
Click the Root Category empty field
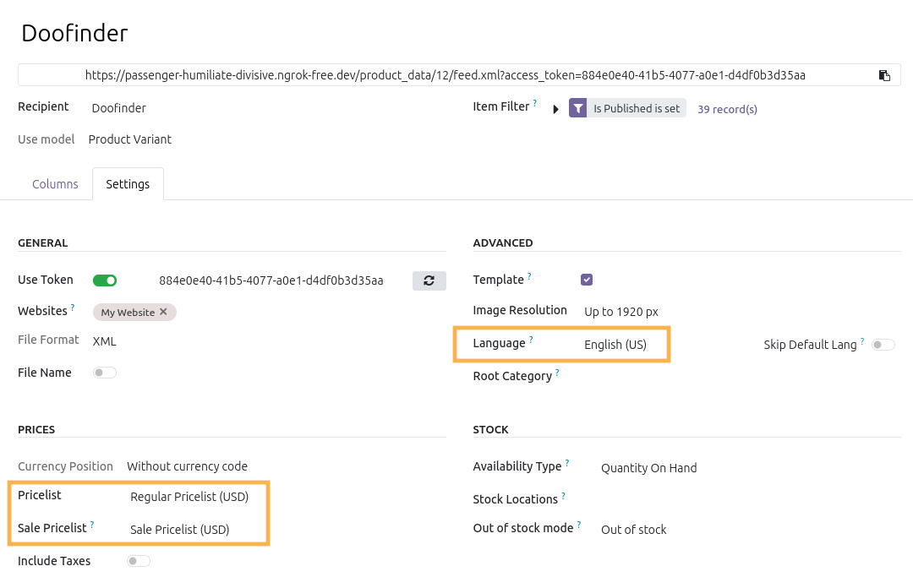pyautogui.click(x=742, y=377)
